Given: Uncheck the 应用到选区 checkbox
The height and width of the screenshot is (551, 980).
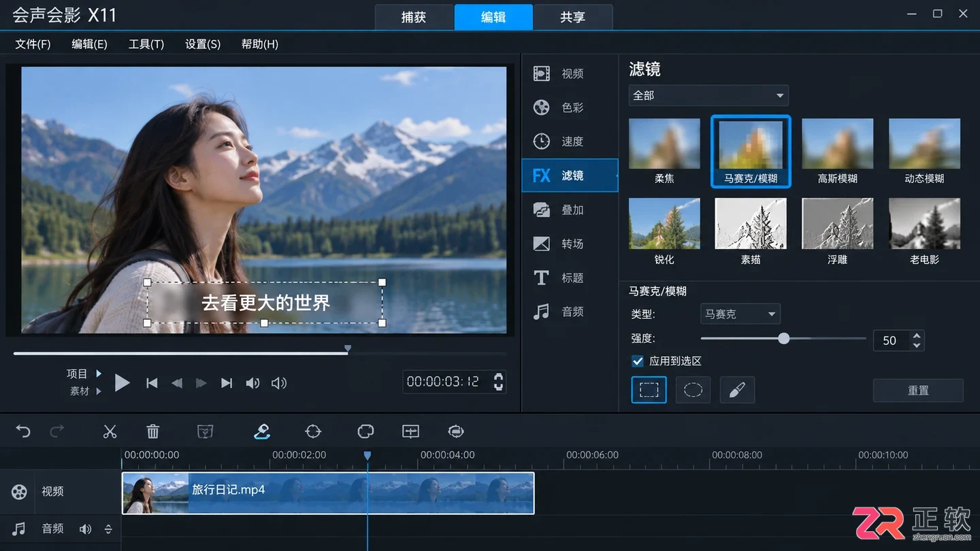Looking at the screenshot, I should point(638,361).
